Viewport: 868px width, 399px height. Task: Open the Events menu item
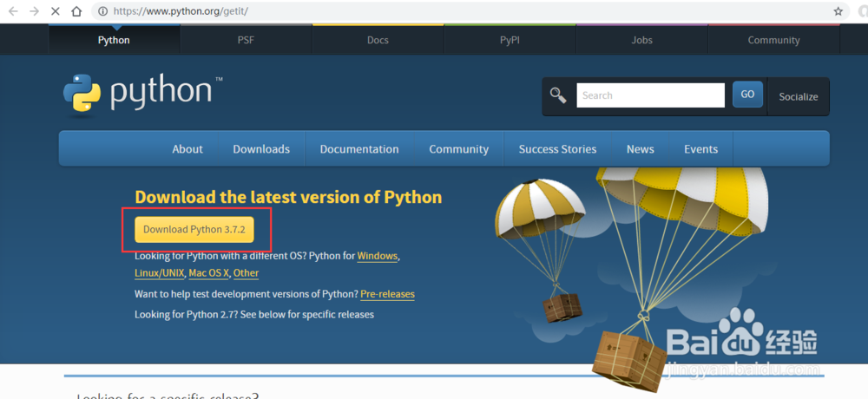pos(700,149)
